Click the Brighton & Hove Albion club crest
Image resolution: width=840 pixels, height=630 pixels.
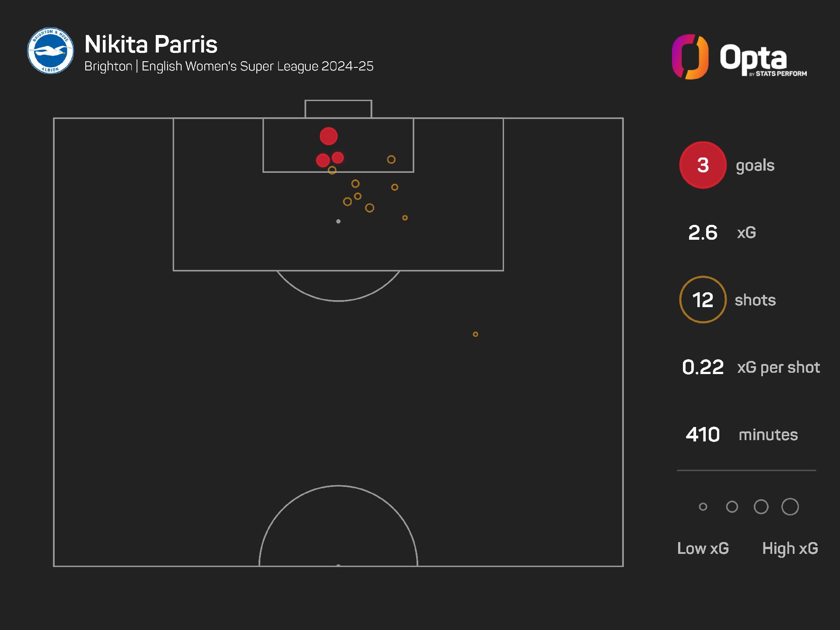50,50
